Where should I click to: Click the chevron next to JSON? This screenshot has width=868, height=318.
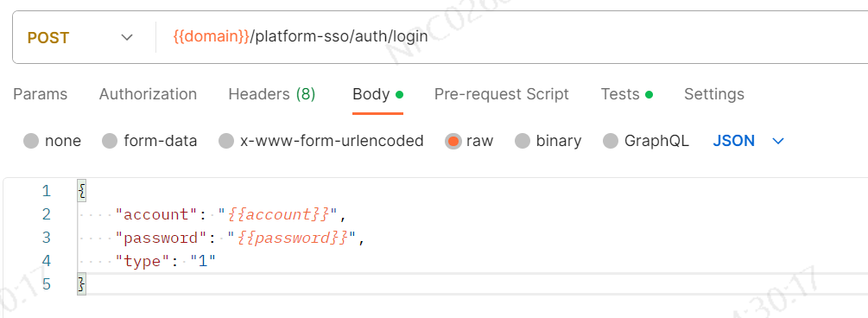778,141
